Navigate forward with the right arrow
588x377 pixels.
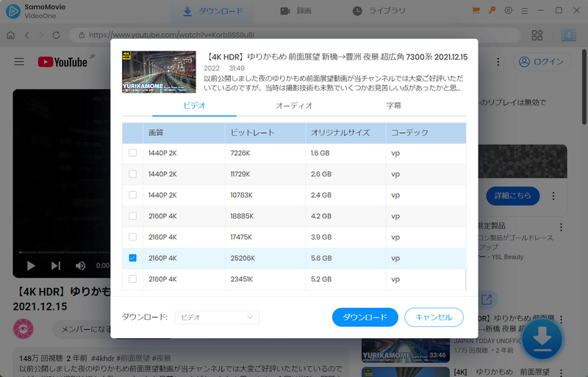coord(41,35)
